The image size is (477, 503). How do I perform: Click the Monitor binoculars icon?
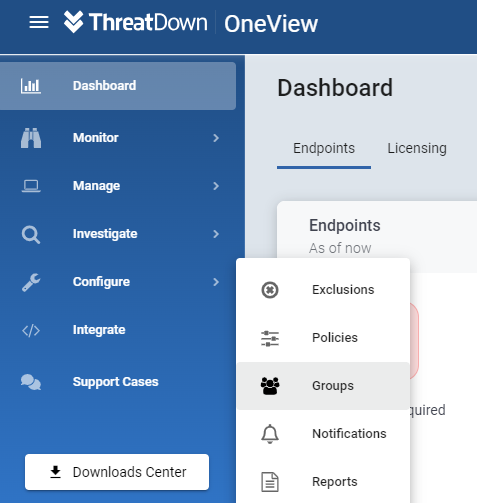coord(31,138)
